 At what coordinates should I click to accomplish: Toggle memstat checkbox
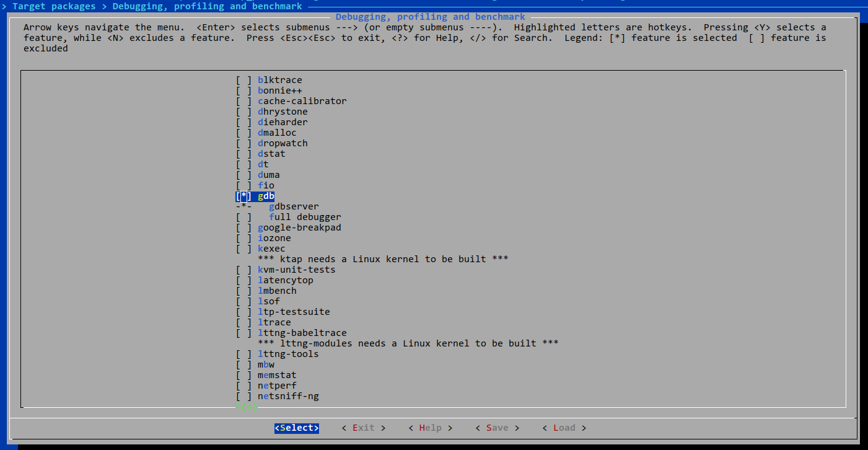pyautogui.click(x=243, y=375)
